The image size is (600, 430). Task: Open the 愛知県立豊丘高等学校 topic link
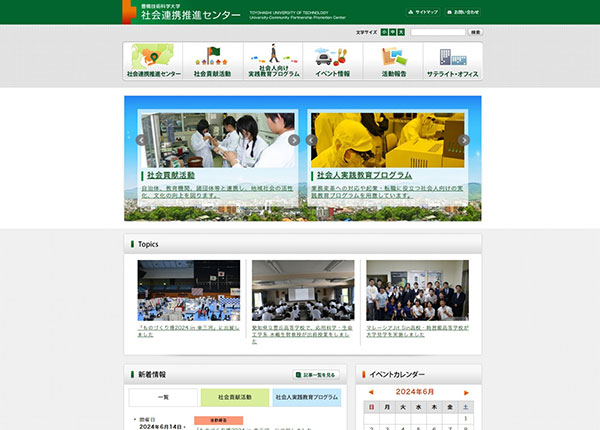click(302, 334)
